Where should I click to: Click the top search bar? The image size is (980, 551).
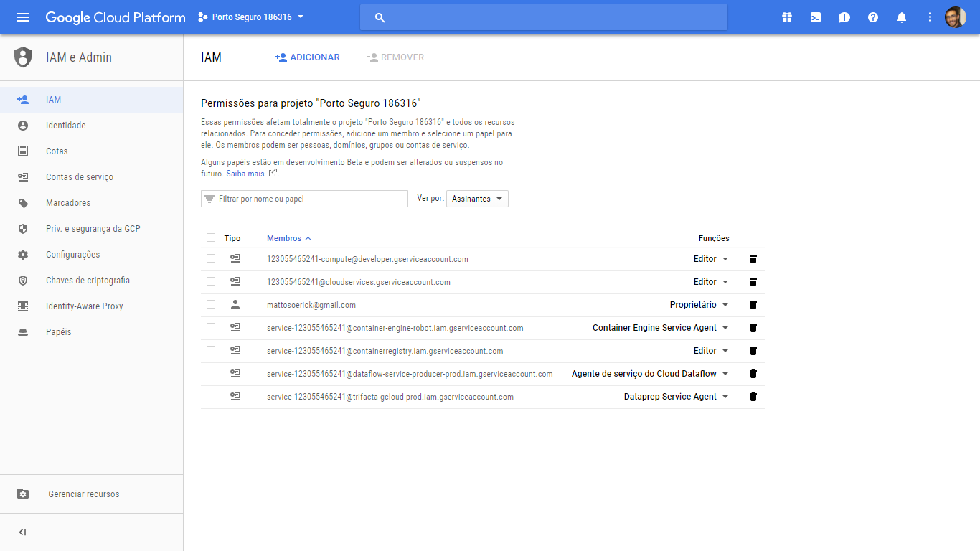[x=544, y=17]
